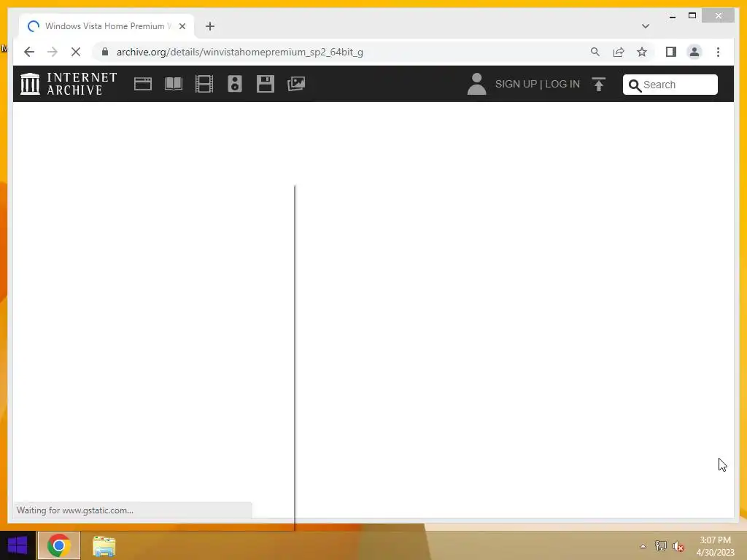Click the address bar URL

(239, 52)
